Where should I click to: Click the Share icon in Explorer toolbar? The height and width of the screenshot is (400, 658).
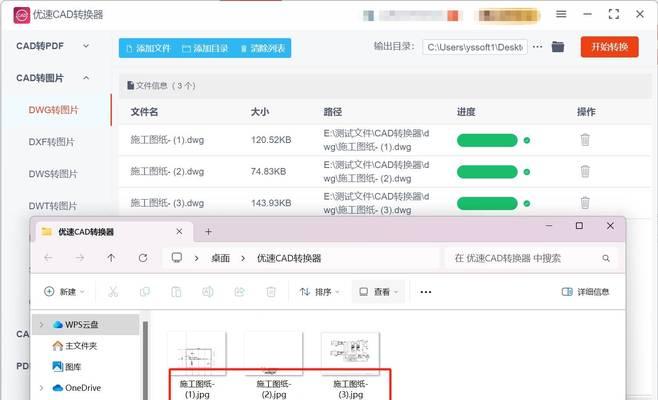coord(240,291)
